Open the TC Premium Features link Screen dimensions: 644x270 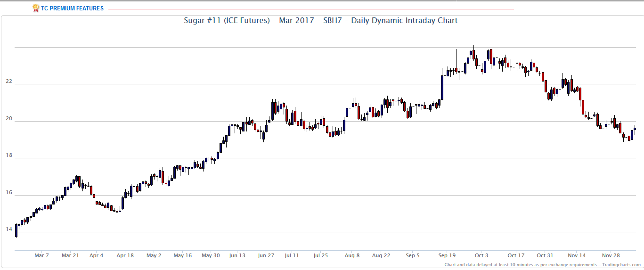tap(72, 8)
